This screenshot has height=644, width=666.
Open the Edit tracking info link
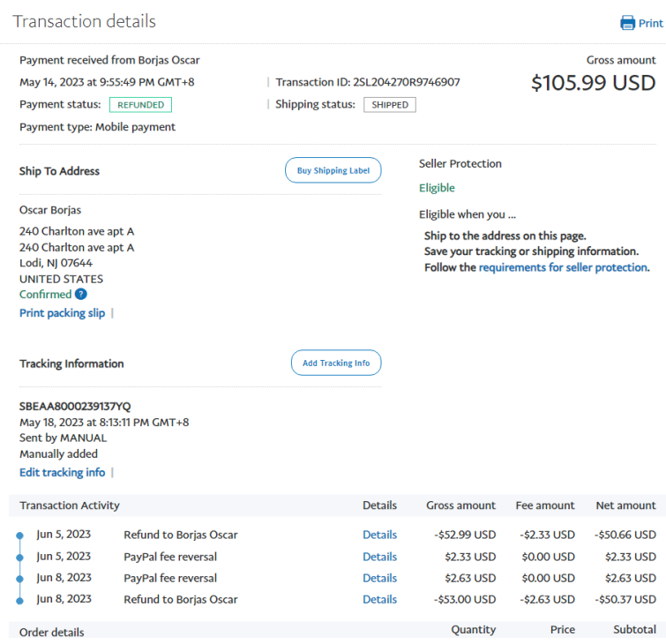tap(62, 473)
